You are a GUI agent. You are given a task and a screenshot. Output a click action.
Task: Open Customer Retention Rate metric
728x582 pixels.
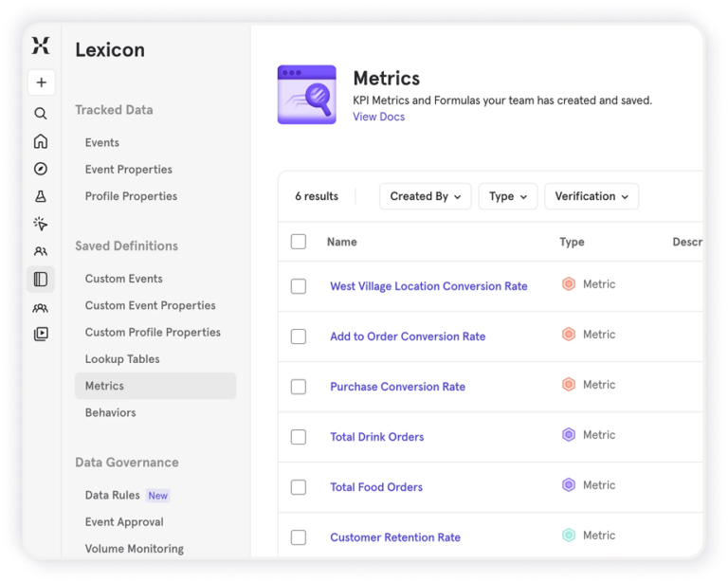click(x=395, y=537)
